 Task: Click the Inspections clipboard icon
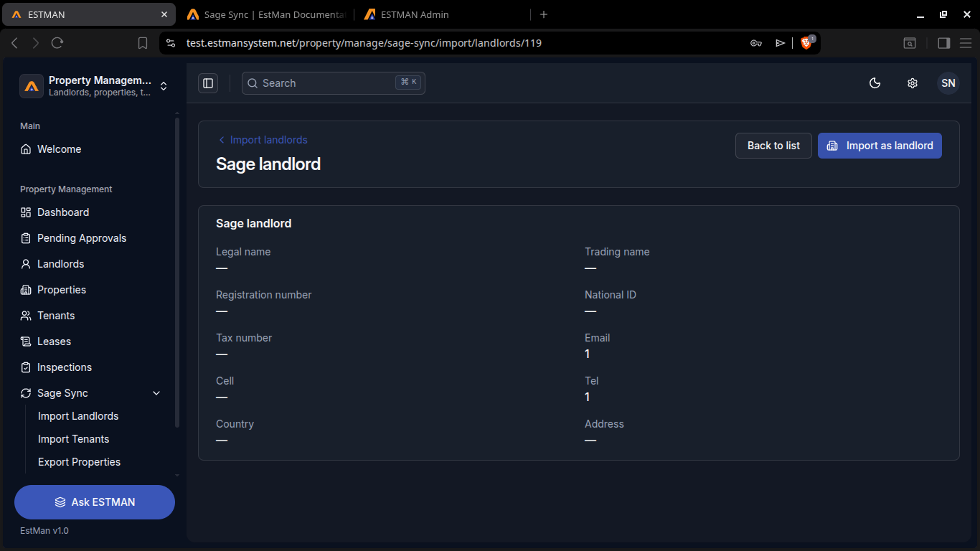[x=26, y=367]
